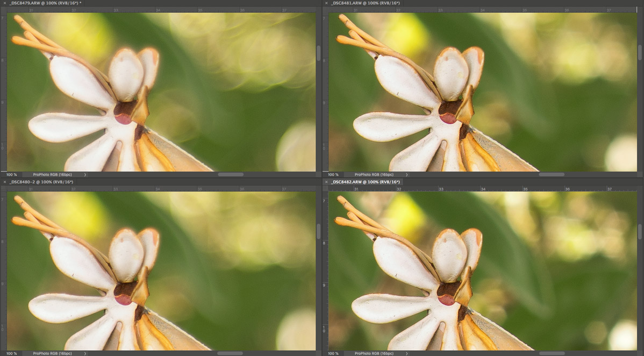Select the _DSC8480-2 document tab
The width and height of the screenshot is (644, 356).
(41, 182)
